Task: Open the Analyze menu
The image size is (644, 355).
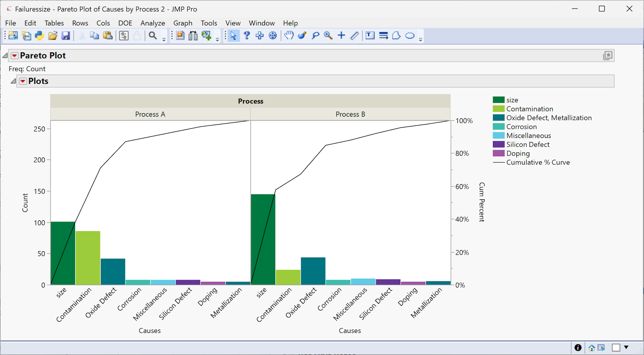Action: click(153, 23)
